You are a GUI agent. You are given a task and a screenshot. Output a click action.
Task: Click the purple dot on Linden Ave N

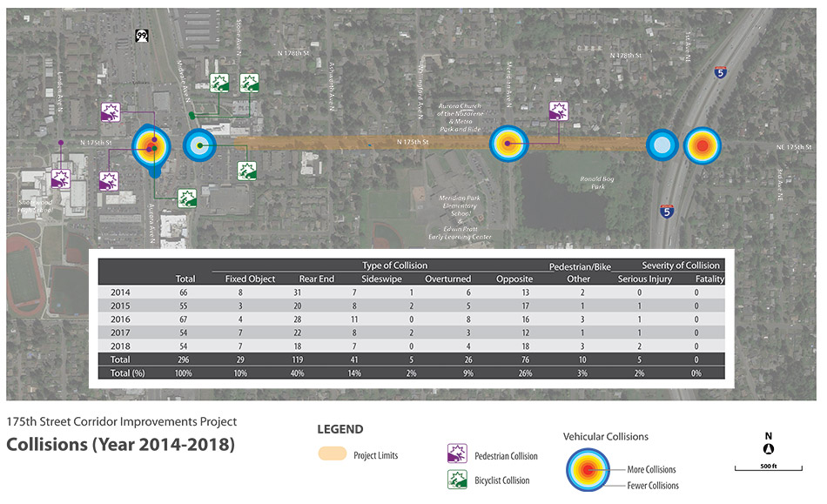click(x=61, y=143)
